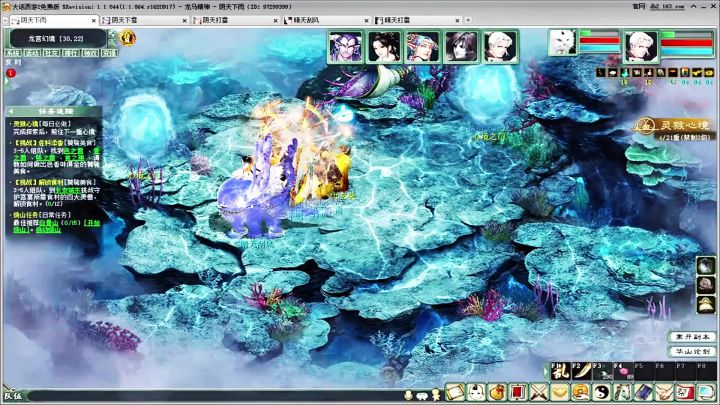
Task: Click the small arrow below the red badge
Action: click(7, 81)
